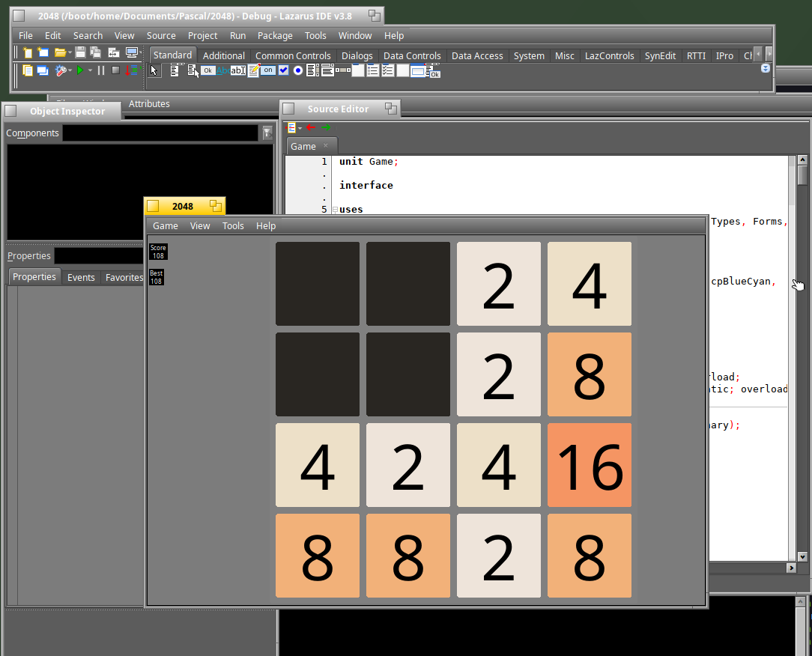Close the Game editor tab
812x656 pixels.
pyautogui.click(x=326, y=146)
